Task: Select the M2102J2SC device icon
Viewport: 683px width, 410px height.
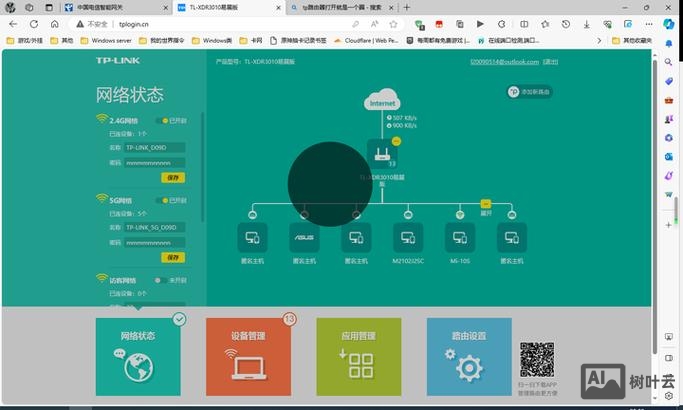Action: tap(407, 237)
